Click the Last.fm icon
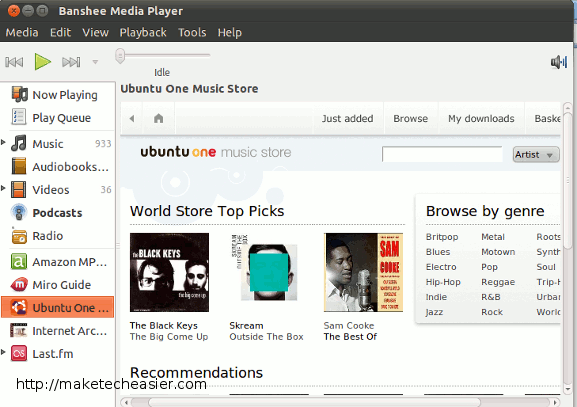 (19, 354)
